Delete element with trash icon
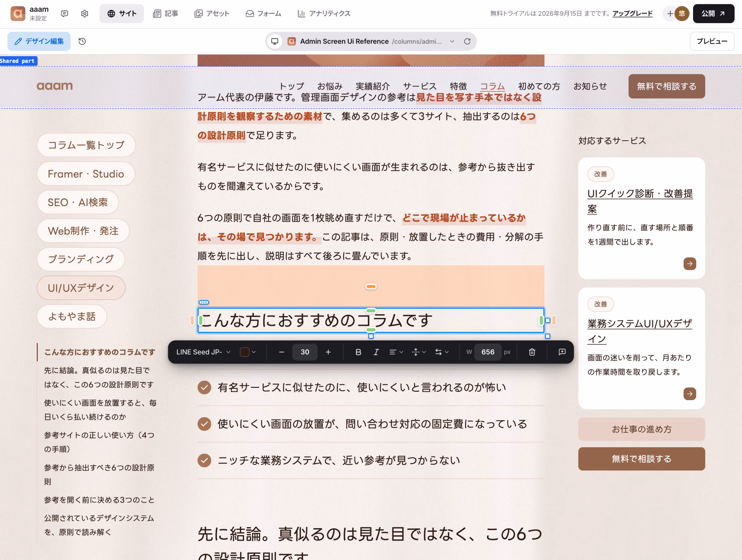The width and height of the screenshot is (742, 560). (x=532, y=352)
